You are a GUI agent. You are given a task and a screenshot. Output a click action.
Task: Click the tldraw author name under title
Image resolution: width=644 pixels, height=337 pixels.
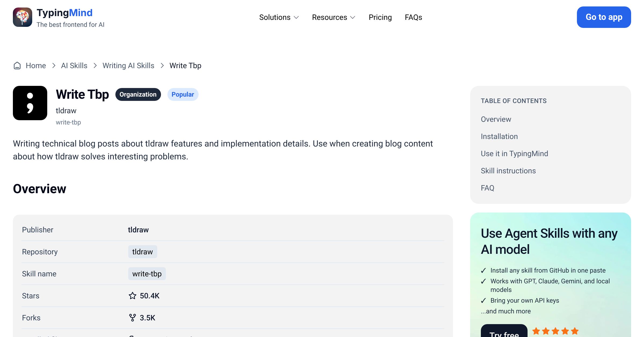tap(66, 111)
